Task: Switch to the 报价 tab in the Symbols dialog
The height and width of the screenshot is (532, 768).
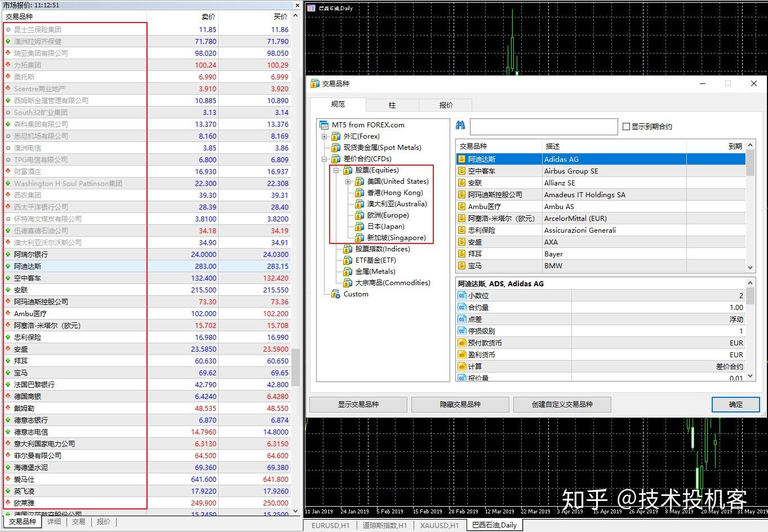Action: (445, 104)
